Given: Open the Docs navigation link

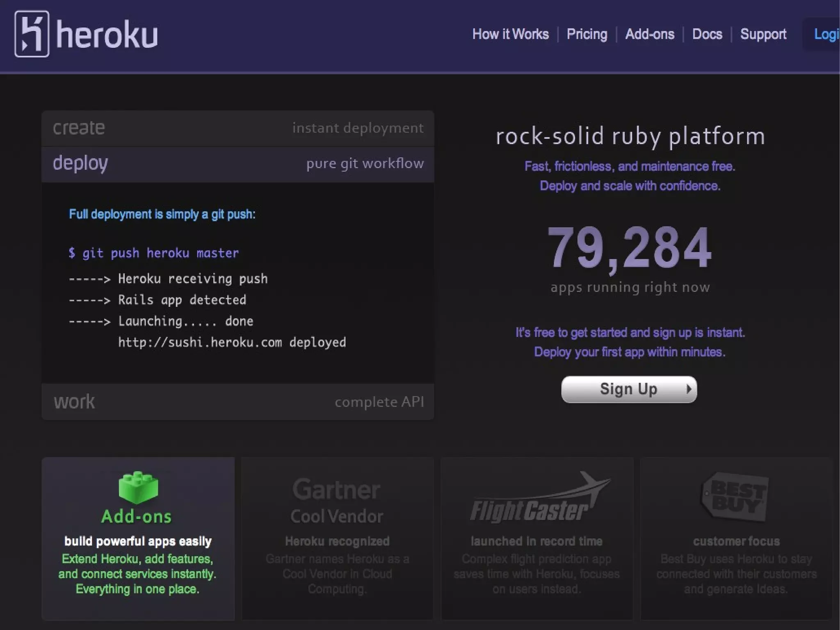Looking at the screenshot, I should tap(707, 34).
